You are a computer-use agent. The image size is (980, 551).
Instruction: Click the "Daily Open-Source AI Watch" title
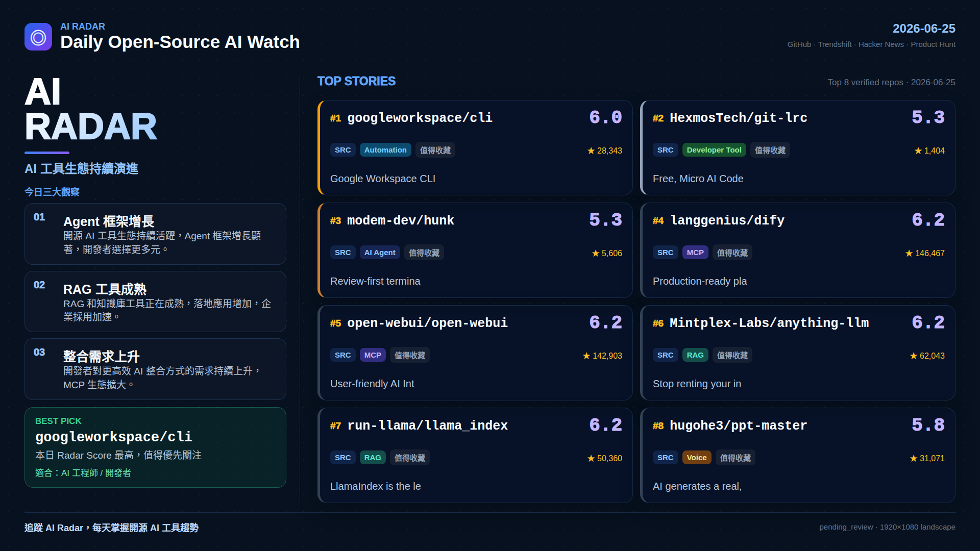[180, 42]
